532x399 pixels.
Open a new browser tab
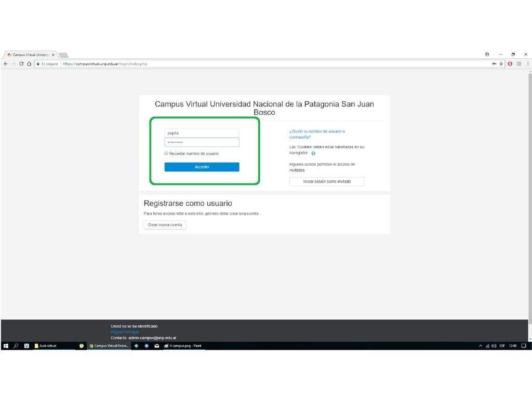coord(63,55)
